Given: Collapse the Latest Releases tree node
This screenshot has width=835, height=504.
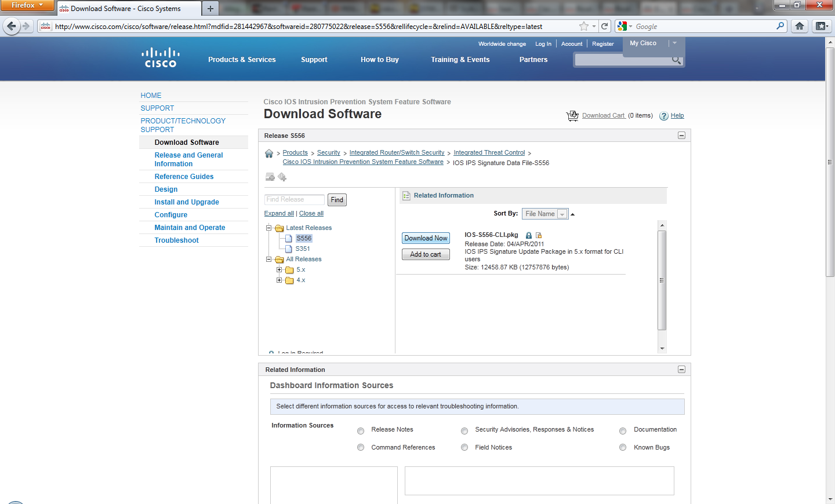Looking at the screenshot, I should [x=269, y=228].
